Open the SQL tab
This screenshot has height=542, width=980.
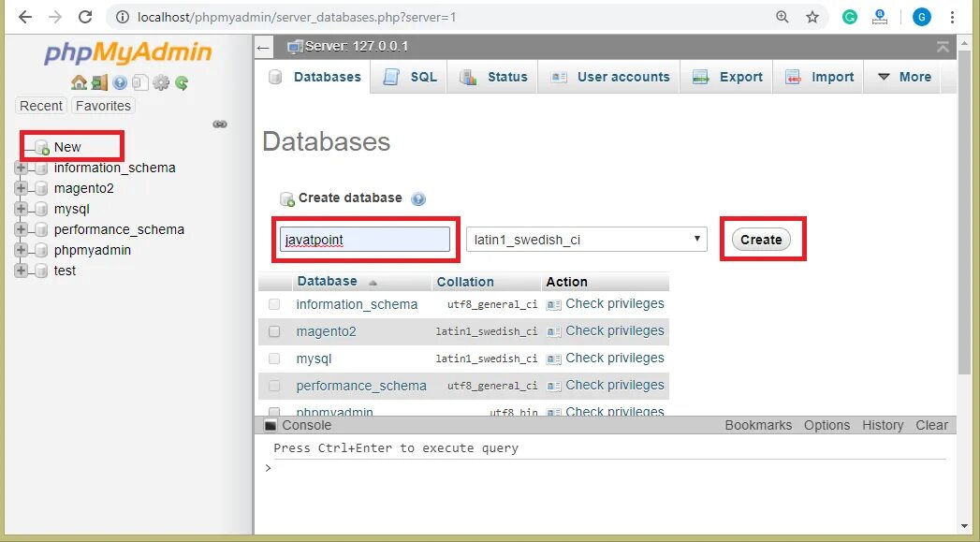click(410, 77)
